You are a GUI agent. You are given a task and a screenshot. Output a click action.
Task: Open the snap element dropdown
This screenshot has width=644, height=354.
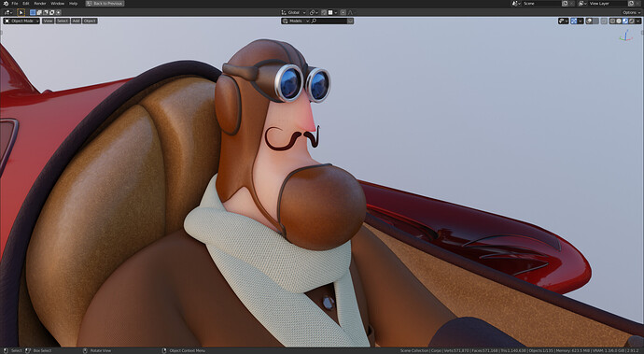point(332,13)
